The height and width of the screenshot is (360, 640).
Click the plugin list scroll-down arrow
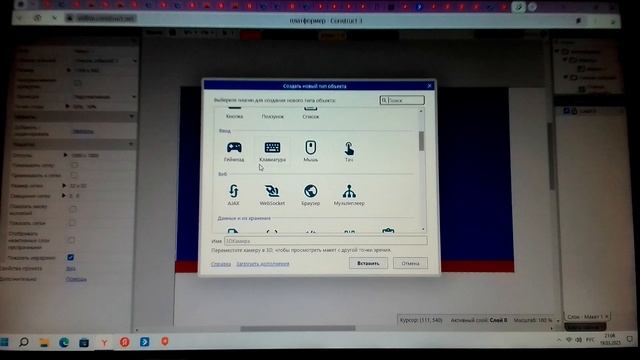[x=423, y=229]
